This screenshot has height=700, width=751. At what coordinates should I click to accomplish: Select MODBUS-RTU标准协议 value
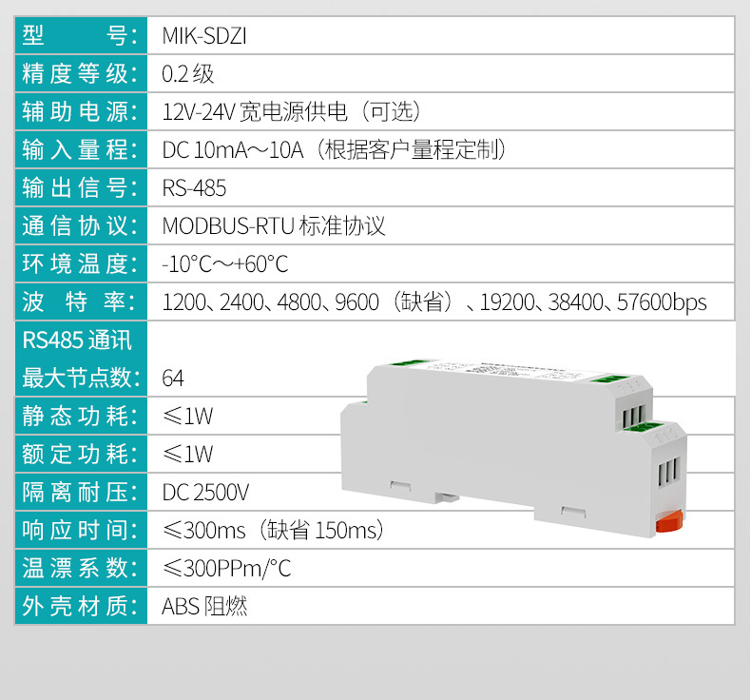point(274,225)
